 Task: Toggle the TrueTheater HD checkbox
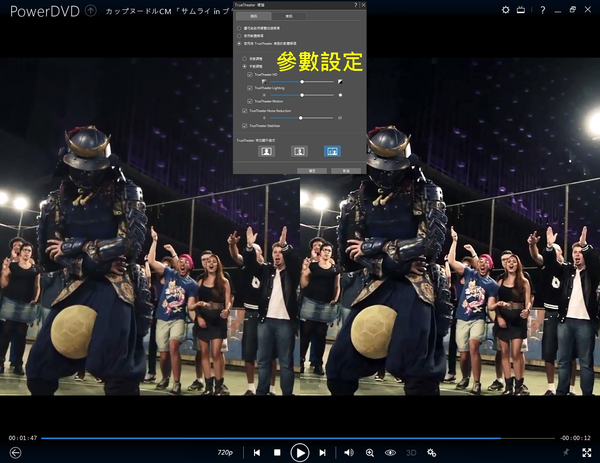click(x=249, y=75)
